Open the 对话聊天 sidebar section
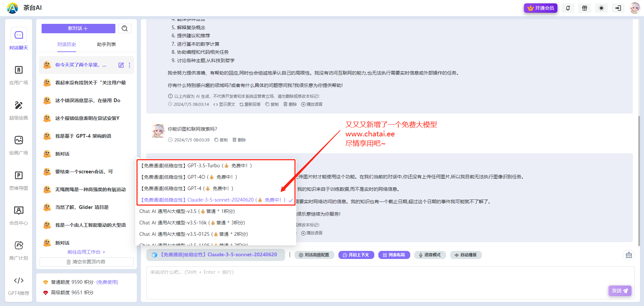Screen dimensions: 644x306 point(19,39)
